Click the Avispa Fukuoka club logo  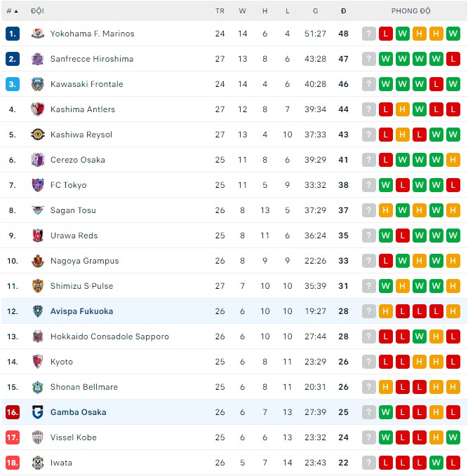coord(38,311)
